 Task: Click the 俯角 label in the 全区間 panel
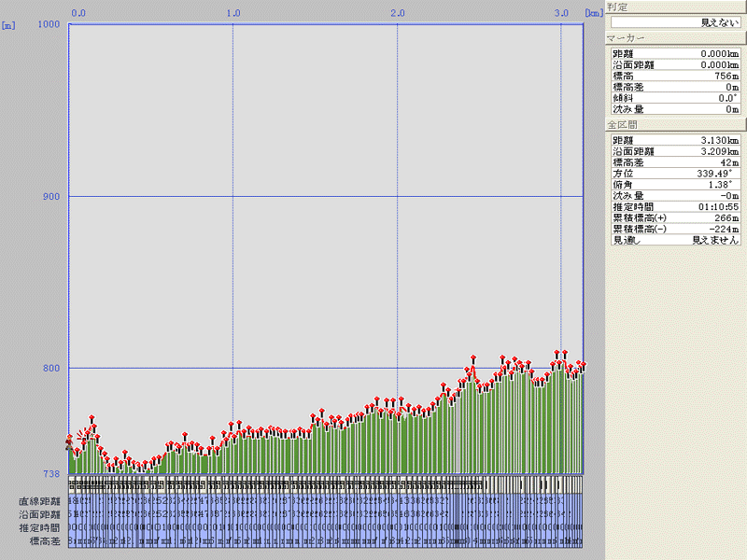click(623, 184)
